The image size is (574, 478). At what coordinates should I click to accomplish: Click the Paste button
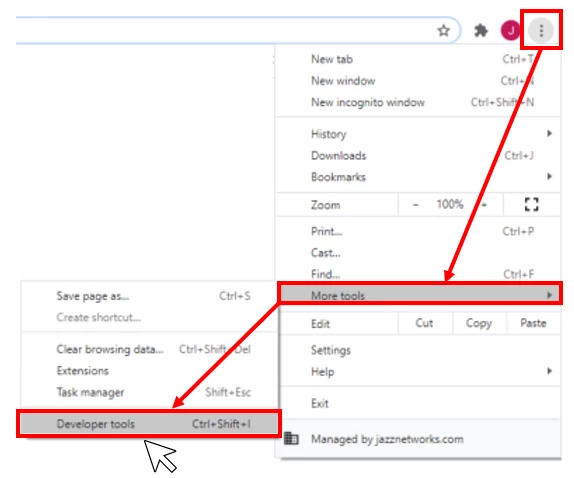click(x=533, y=323)
